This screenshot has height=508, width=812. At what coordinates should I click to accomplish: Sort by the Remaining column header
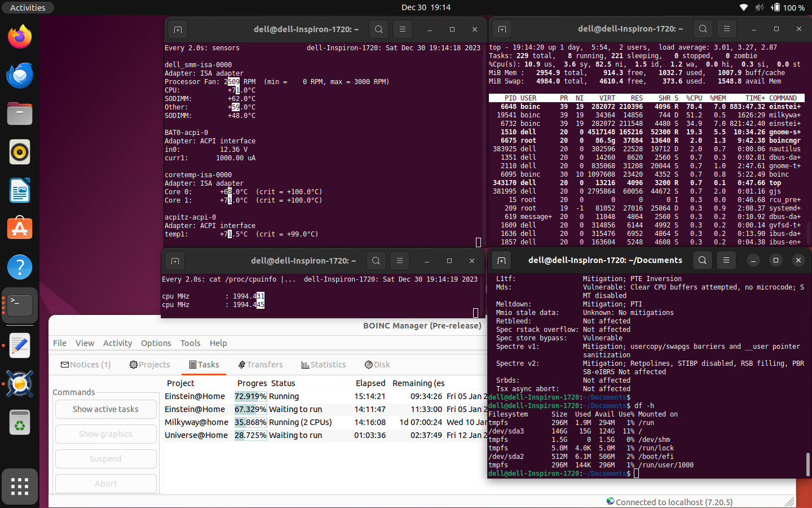(x=418, y=383)
